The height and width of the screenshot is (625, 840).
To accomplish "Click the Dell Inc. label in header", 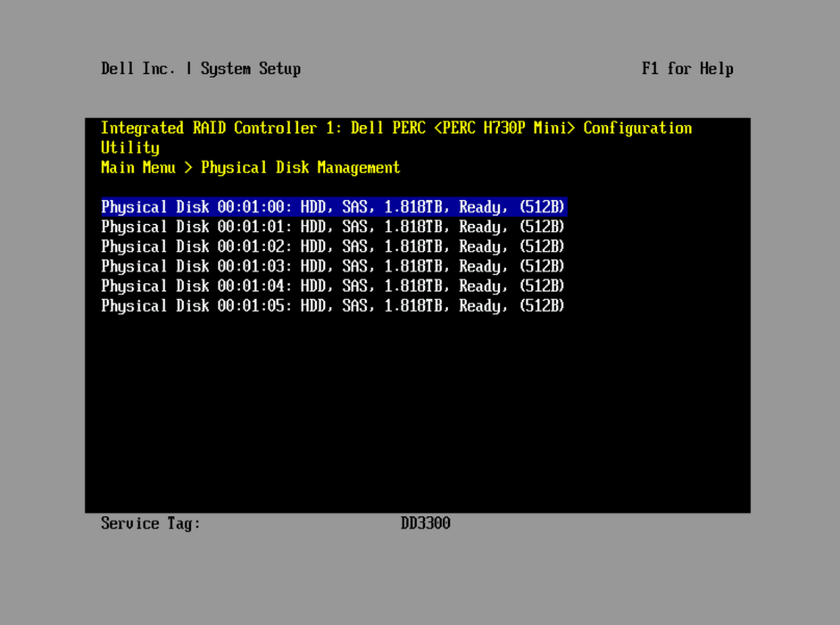I will [137, 69].
